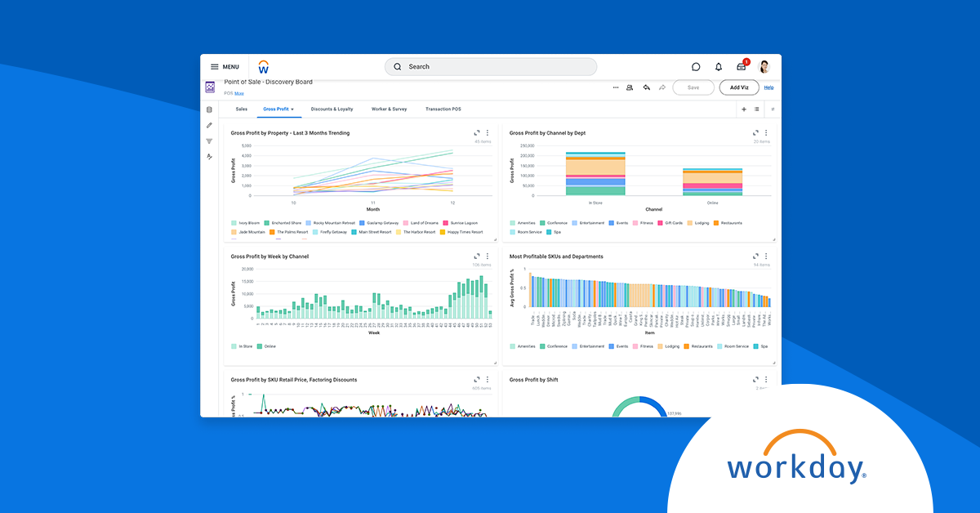980x513 pixels.
Task: Open the notifications bell
Action: [x=719, y=66]
